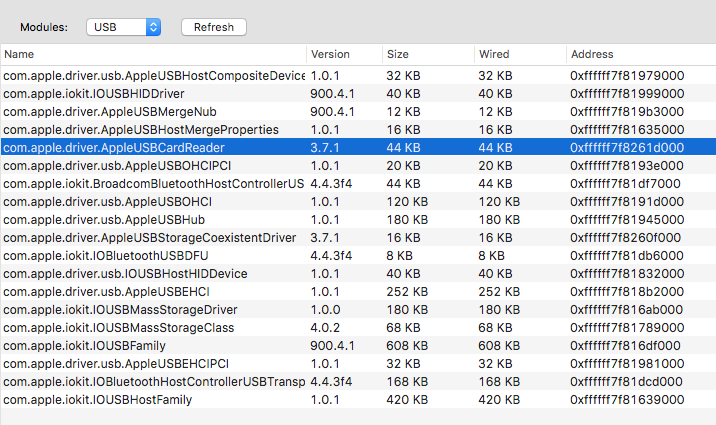The height and width of the screenshot is (425, 716).
Task: Select the com.apple.driver.usb.AppleUSBEHCI row
Action: click(x=358, y=292)
